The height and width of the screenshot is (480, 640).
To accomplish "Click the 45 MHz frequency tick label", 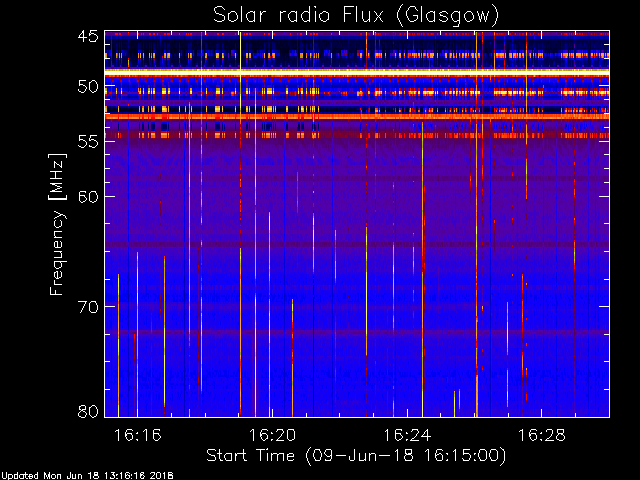I will tap(88, 36).
